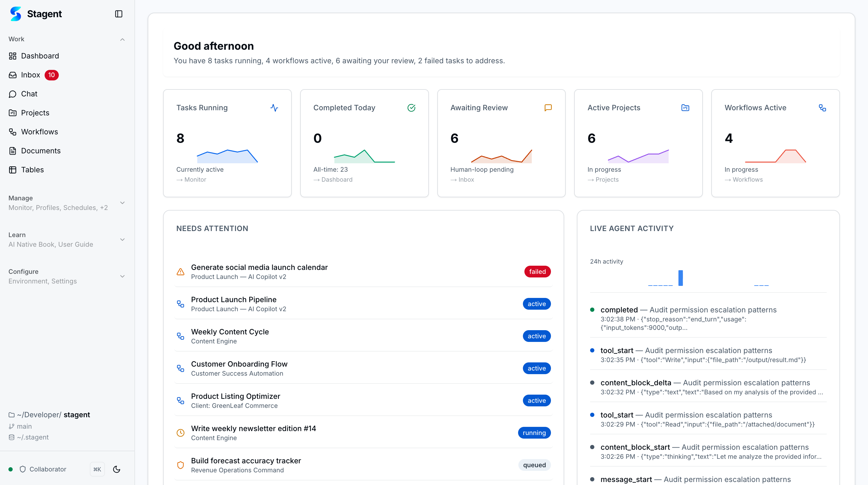Click the comment icon on Awaiting Review card
This screenshot has width=868, height=485.
(548, 108)
